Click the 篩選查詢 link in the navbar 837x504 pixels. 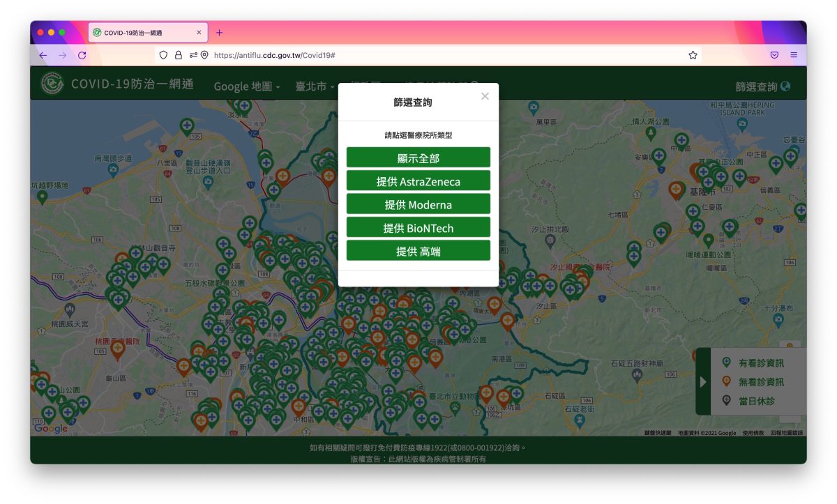[762, 86]
